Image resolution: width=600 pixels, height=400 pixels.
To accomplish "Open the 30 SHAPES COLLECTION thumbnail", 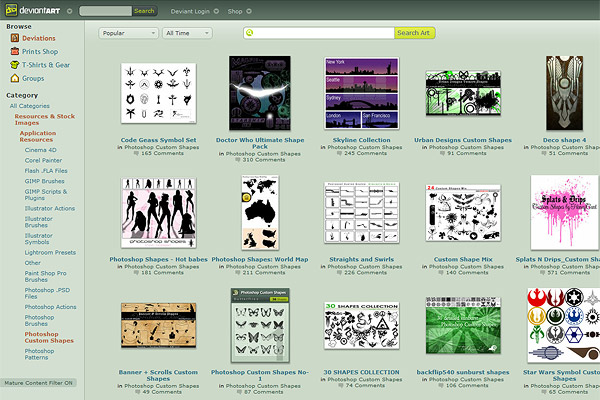I will click(x=362, y=325).
